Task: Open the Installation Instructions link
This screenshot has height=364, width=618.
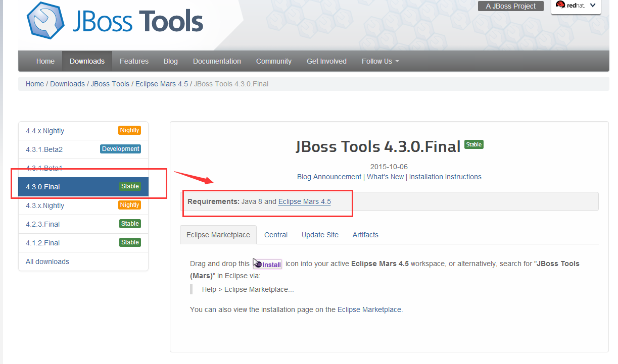Action: tap(445, 177)
